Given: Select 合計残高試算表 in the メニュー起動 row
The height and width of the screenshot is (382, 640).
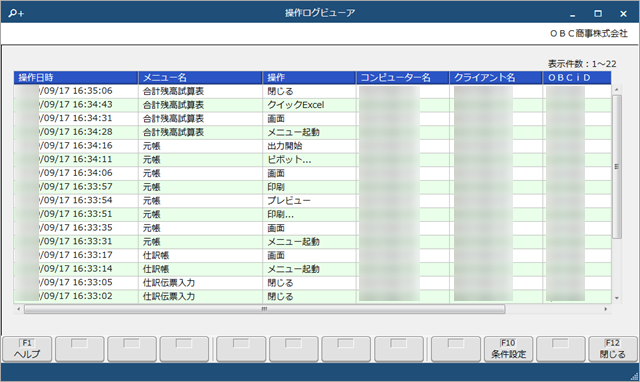Looking at the screenshot, I should 200,132.
